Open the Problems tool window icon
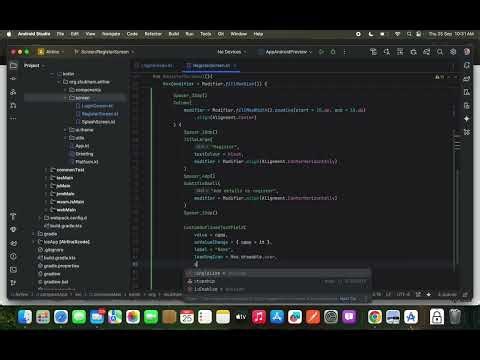This screenshot has width=480, height=360. pos(13,256)
